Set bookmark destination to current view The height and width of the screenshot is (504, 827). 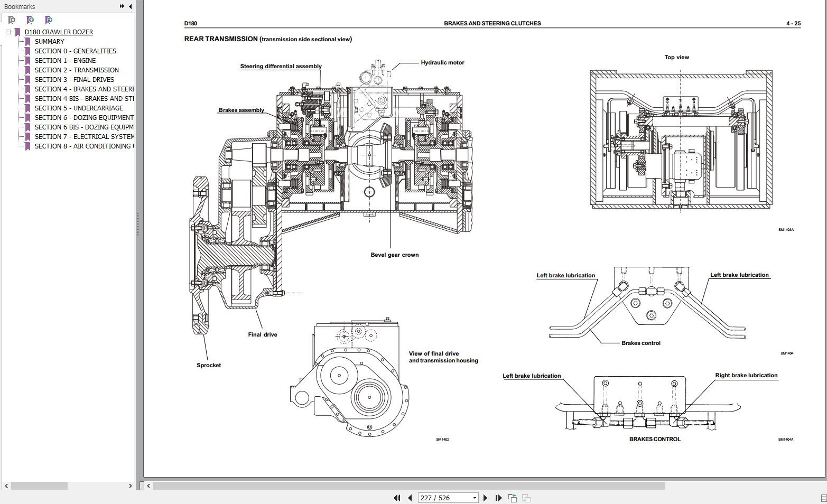(x=49, y=20)
